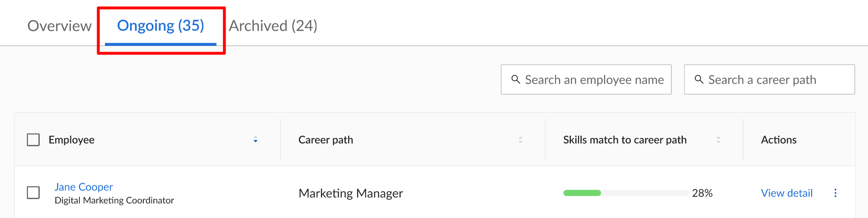
Task: Click the 28% skills match progress bar
Action: point(626,193)
